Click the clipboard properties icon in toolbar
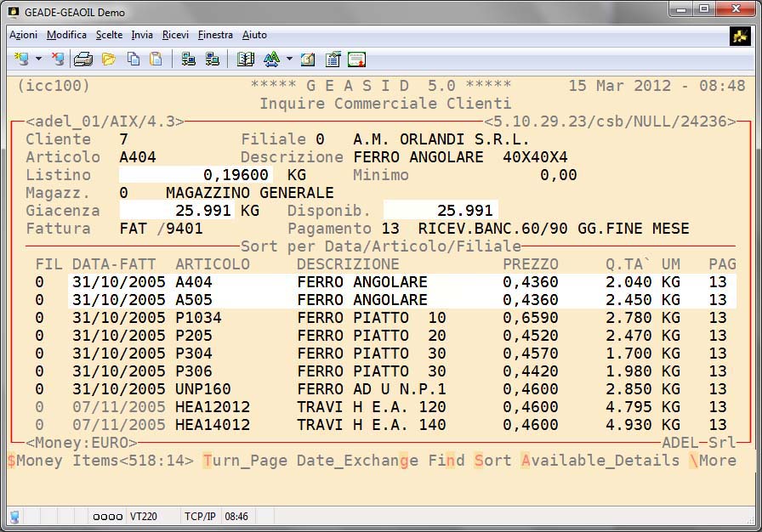Screen dimensions: 762x532 333,59
